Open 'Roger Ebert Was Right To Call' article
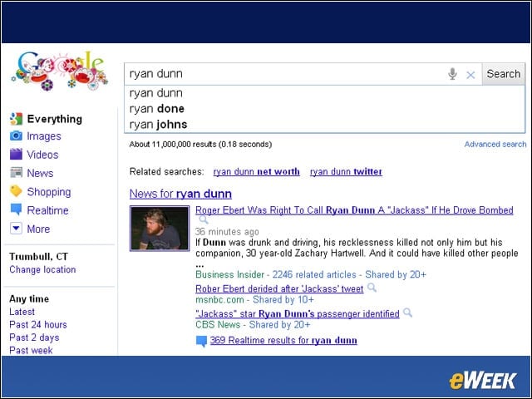 click(354, 210)
